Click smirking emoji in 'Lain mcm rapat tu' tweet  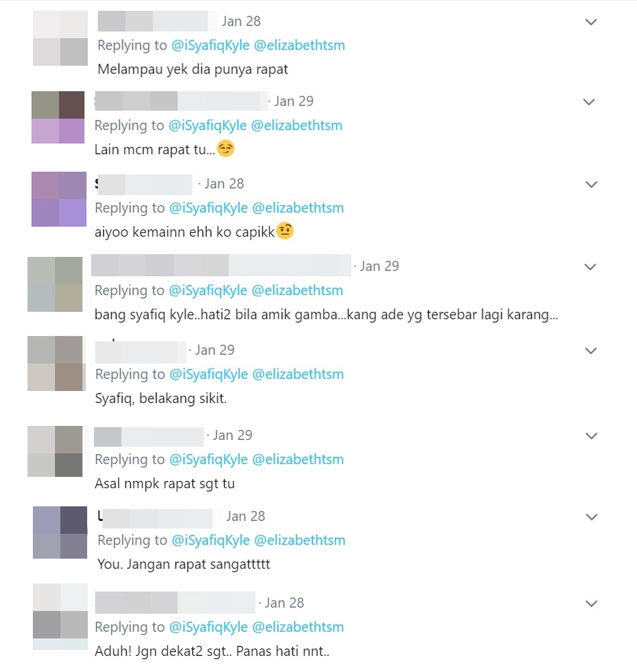226,149
